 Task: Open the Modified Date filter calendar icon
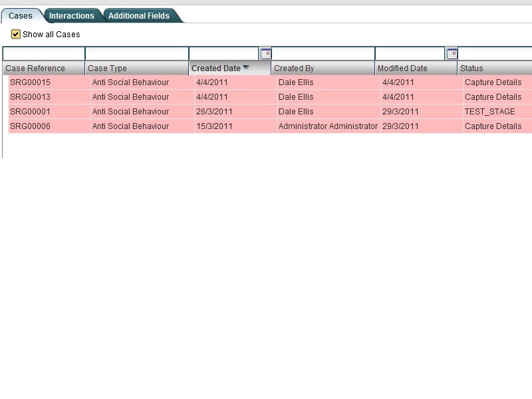pos(452,54)
